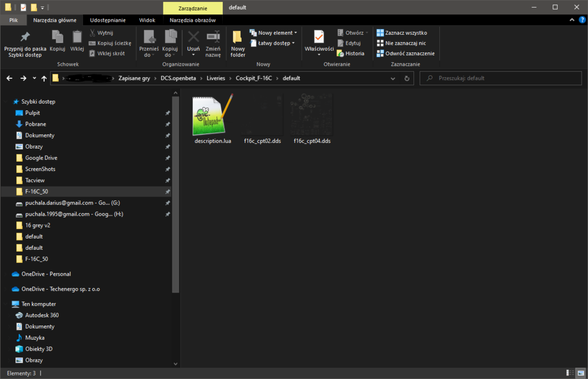
Task: Open 16 grey v2 folder
Action: pyautogui.click(x=38, y=225)
